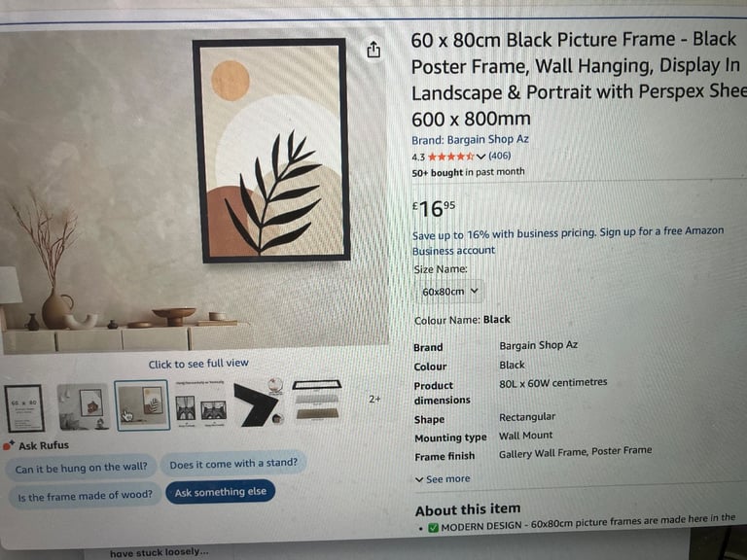Open the Brand: Bargain Shop Az link
This screenshot has width=747, height=560.
pos(470,140)
